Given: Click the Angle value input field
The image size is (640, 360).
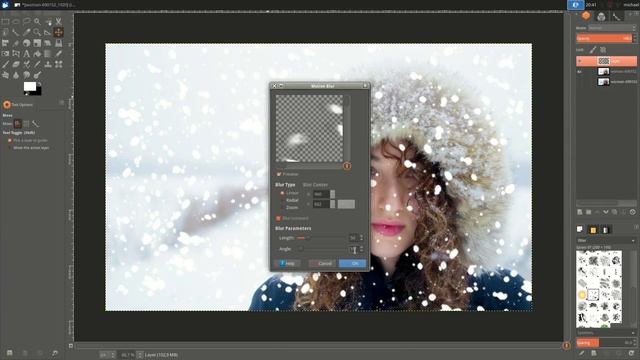Looking at the screenshot, I should point(353,249).
